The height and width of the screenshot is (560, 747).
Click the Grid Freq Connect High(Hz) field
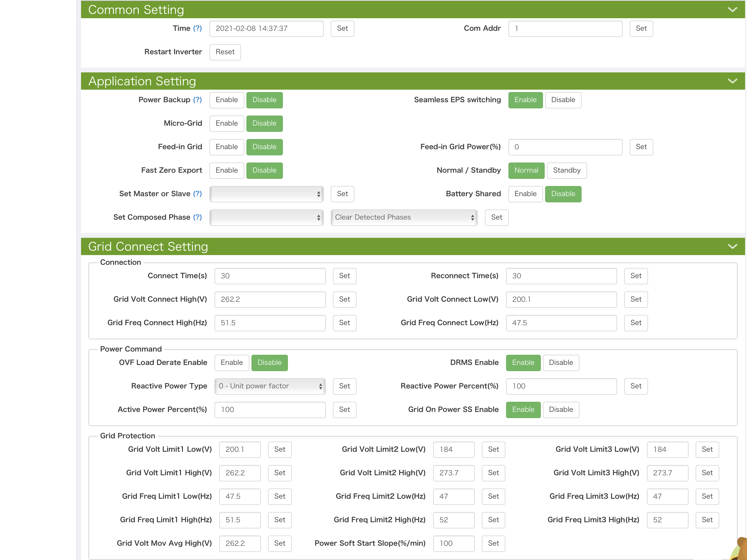(x=270, y=323)
